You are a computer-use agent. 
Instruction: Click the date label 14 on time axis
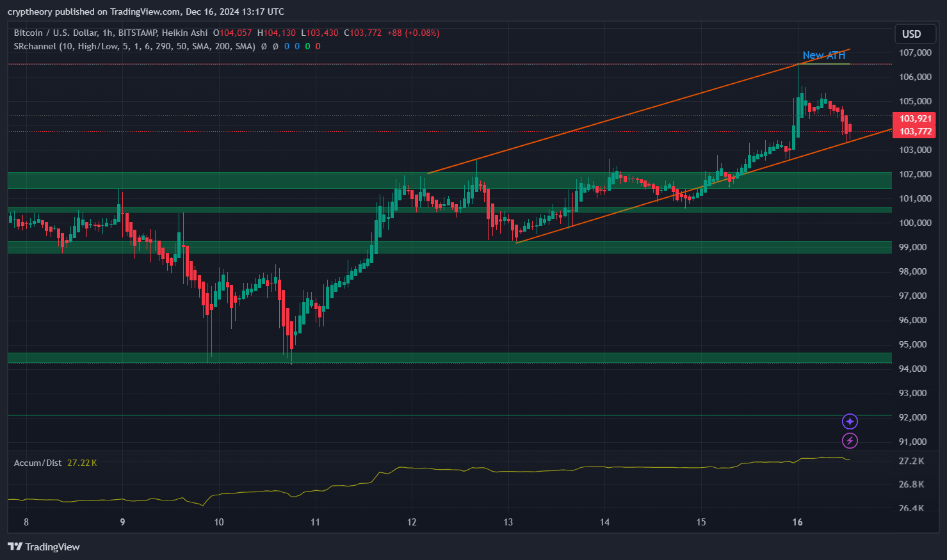[604, 522]
